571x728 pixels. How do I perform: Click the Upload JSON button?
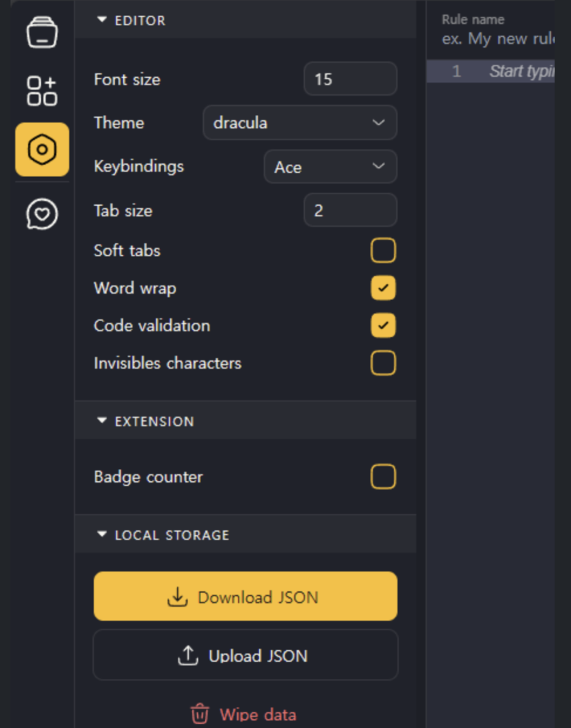[245, 655]
